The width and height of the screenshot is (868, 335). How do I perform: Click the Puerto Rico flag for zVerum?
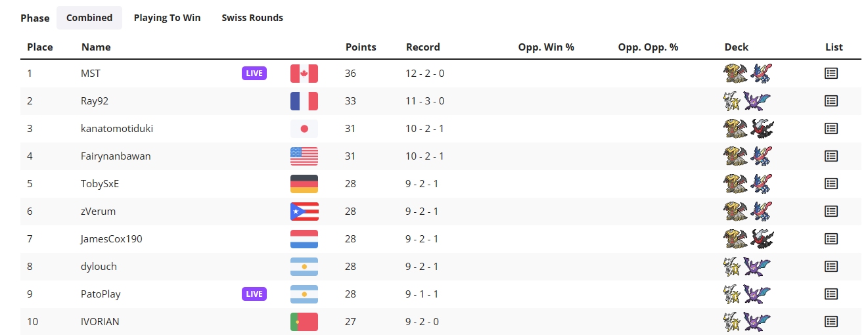[304, 212]
